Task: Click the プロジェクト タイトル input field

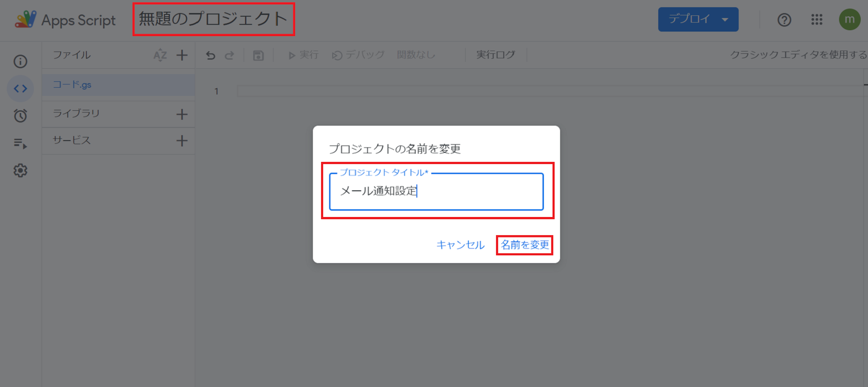Action: pos(436,191)
